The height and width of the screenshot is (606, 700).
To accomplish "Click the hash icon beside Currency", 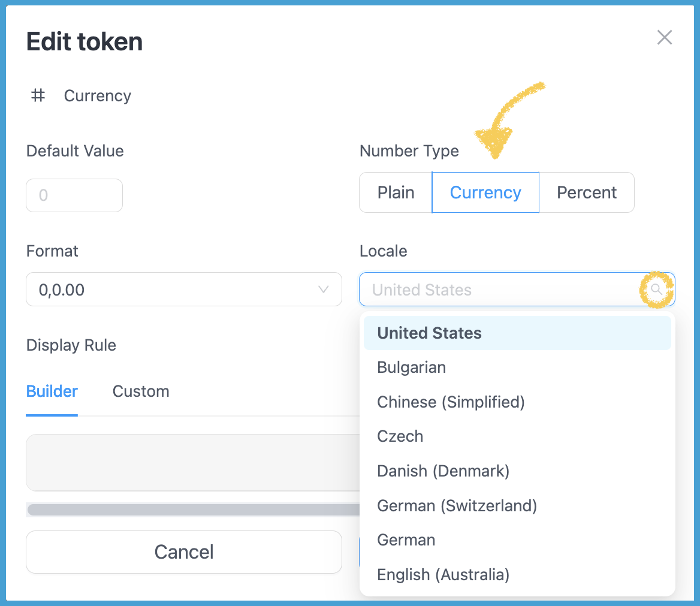I will click(x=38, y=95).
